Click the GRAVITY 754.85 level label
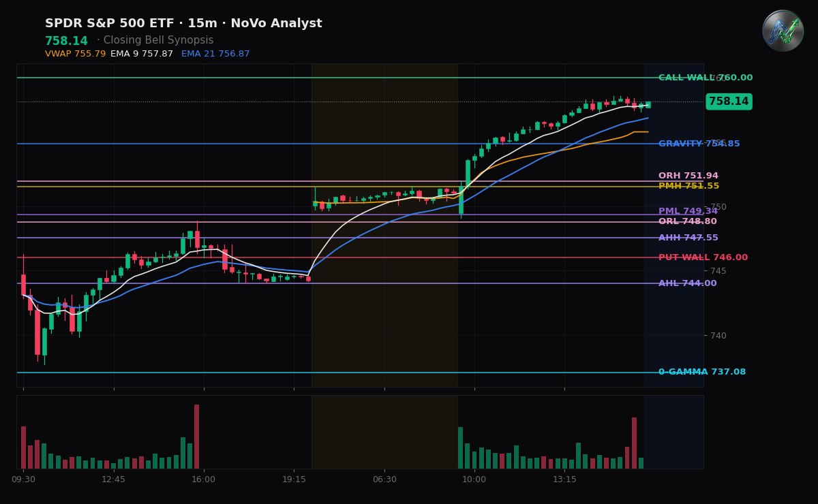This screenshot has width=818, height=504. pos(699,144)
